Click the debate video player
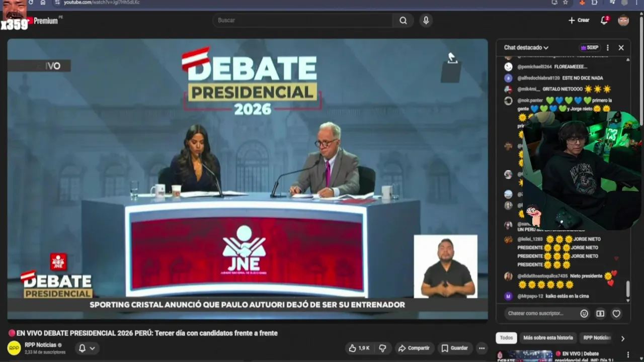This screenshot has height=362, width=644. (x=247, y=179)
